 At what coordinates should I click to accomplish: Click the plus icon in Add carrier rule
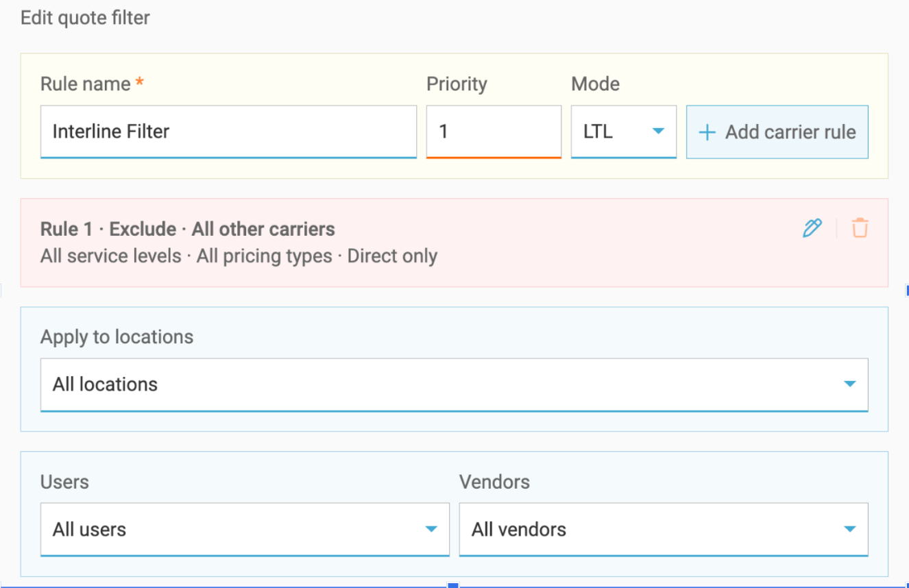tap(706, 132)
